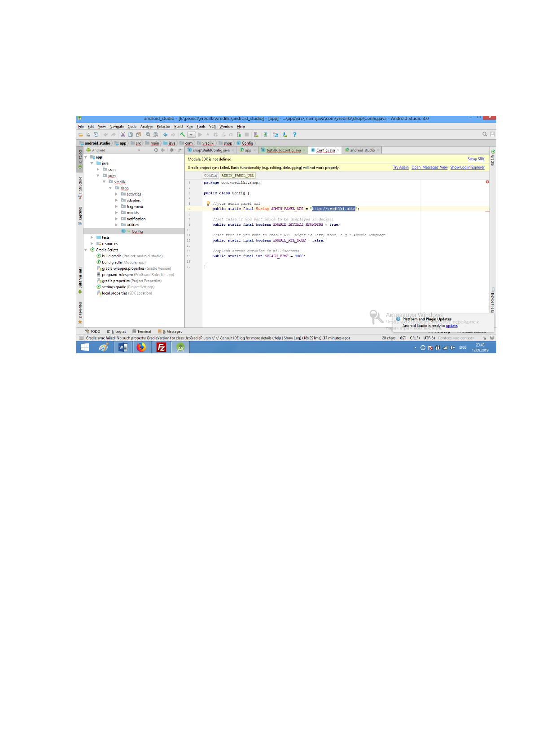This screenshot has height=756, width=534.
Task: Open the toolbar Help question mark
Action: [294, 134]
